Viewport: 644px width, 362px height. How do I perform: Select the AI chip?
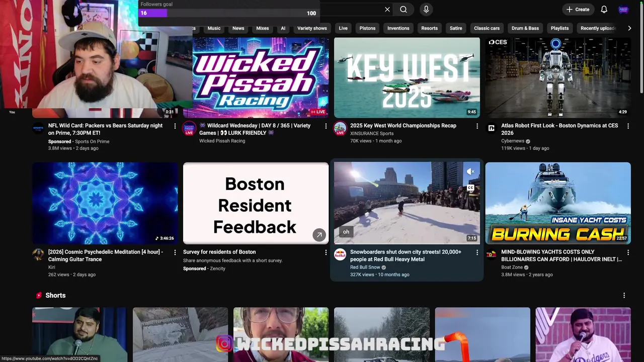(x=283, y=28)
